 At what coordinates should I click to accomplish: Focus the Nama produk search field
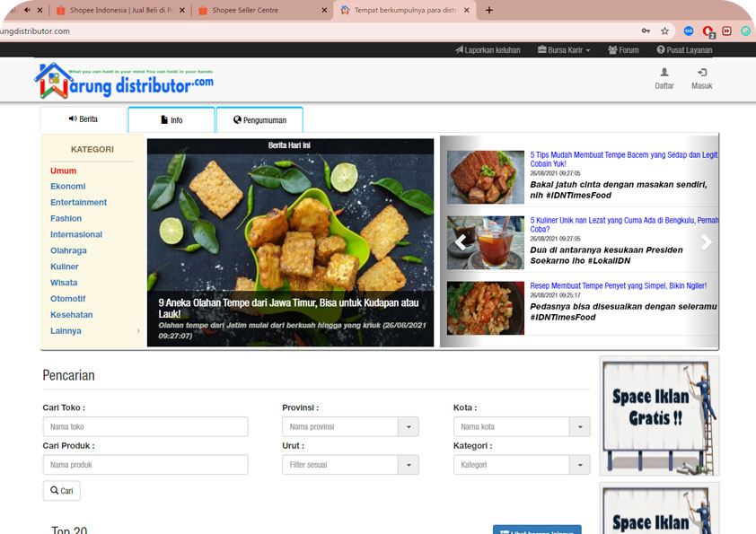[x=145, y=465]
